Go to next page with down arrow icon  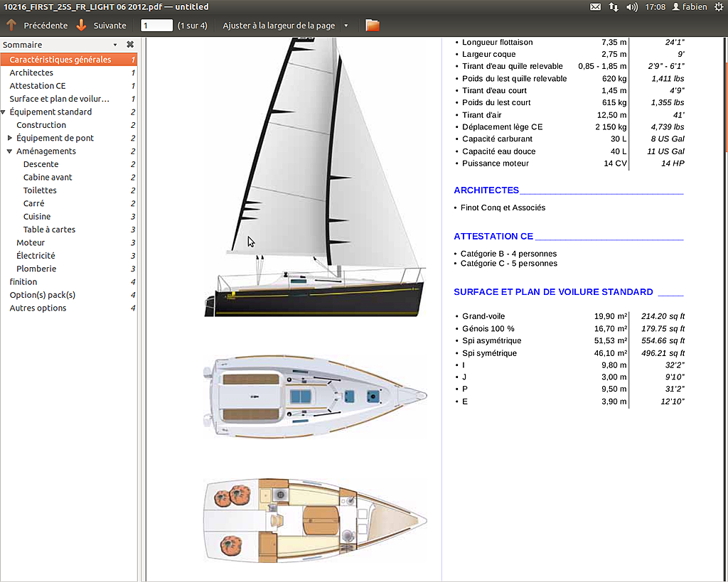[x=81, y=25]
